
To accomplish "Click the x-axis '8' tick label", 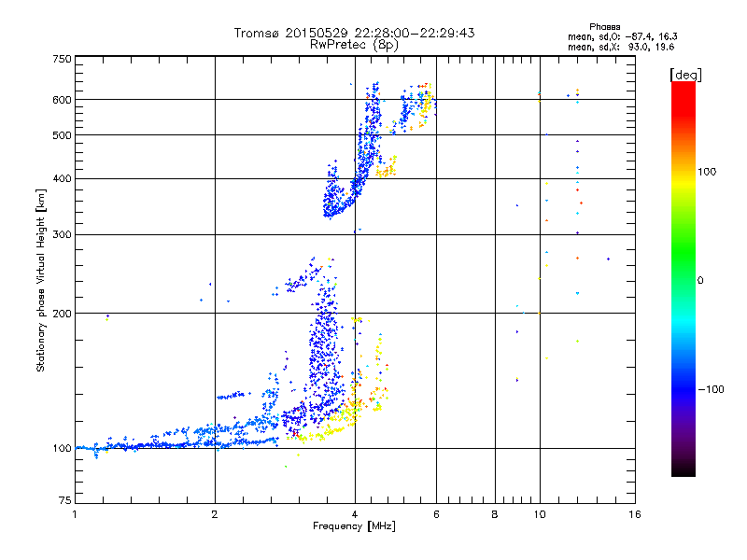I will [x=495, y=514].
